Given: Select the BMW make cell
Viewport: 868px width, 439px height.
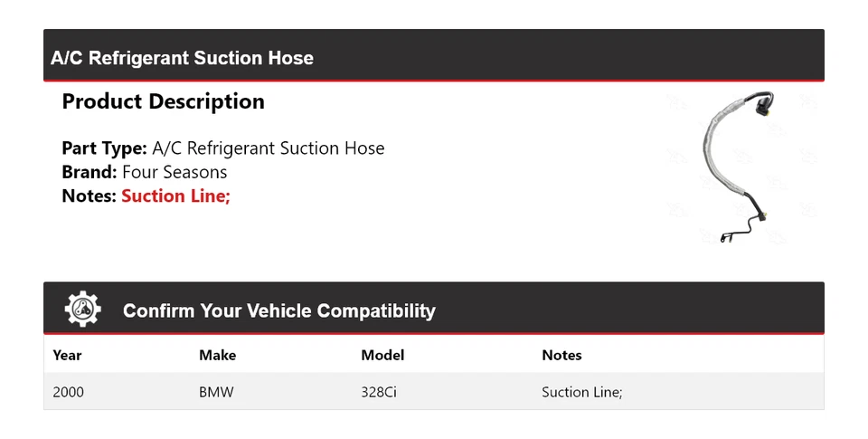Looking at the screenshot, I should pyautogui.click(x=214, y=392).
